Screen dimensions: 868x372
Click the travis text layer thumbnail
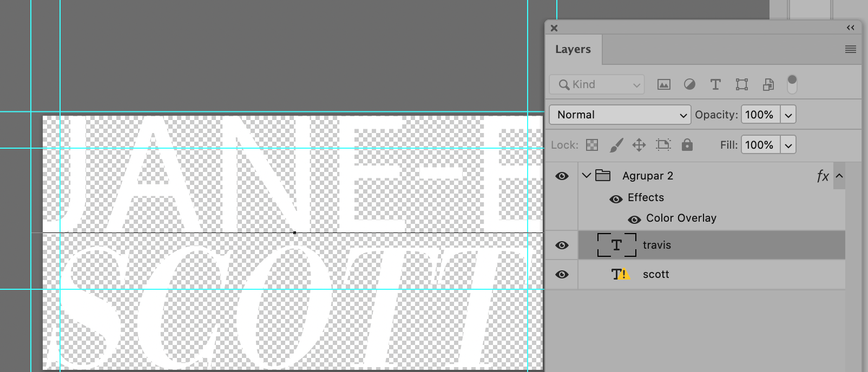click(x=616, y=245)
